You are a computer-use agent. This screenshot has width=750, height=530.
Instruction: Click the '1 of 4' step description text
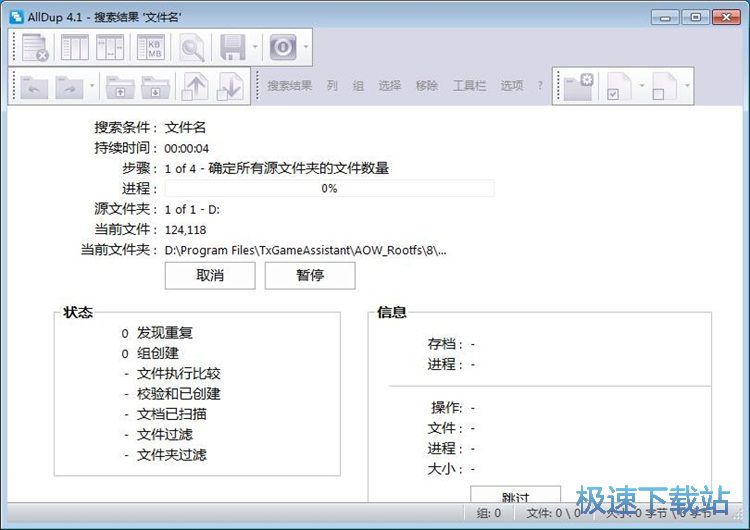pyautogui.click(x=276, y=168)
